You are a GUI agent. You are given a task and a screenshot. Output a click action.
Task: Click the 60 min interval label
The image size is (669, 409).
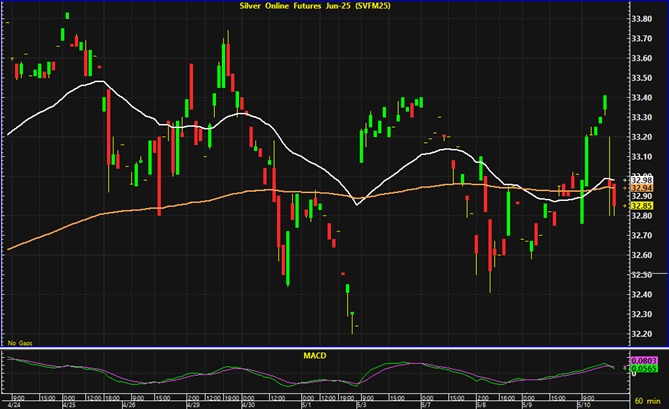[x=648, y=398]
